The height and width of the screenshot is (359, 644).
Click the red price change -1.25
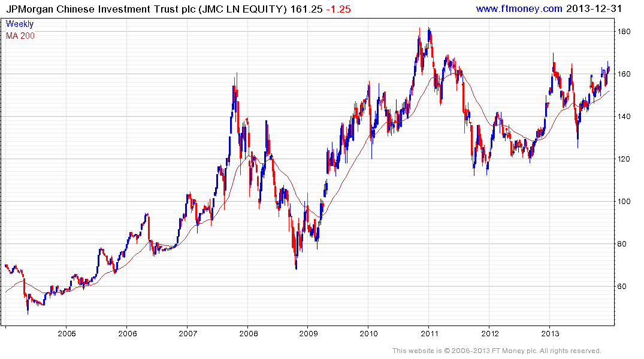pyautogui.click(x=338, y=9)
